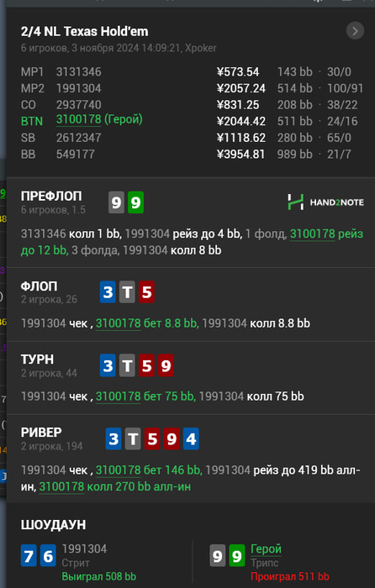375x588 pixels.
Task: Click the blue 6 showdown card
Action: pos(48,555)
